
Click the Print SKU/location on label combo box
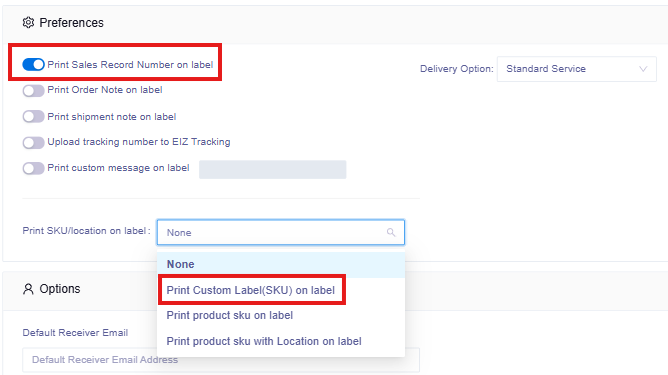click(x=281, y=232)
